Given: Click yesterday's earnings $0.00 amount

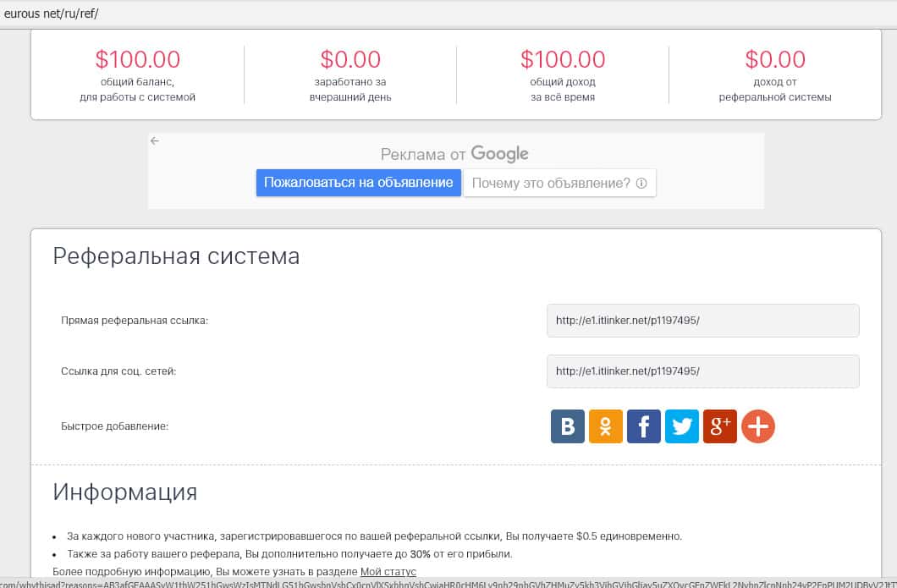Looking at the screenshot, I should coord(350,59).
